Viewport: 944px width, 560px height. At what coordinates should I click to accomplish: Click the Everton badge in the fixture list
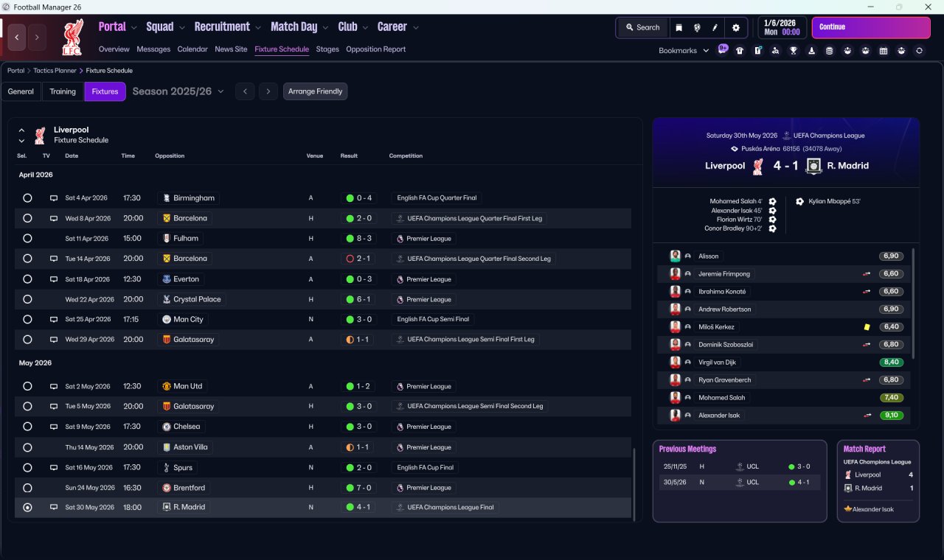pos(167,279)
